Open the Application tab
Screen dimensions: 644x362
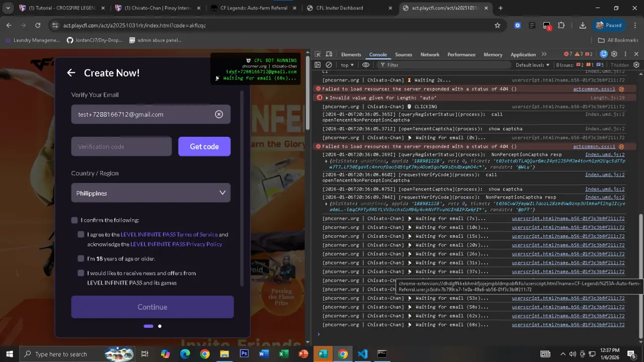(523, 54)
